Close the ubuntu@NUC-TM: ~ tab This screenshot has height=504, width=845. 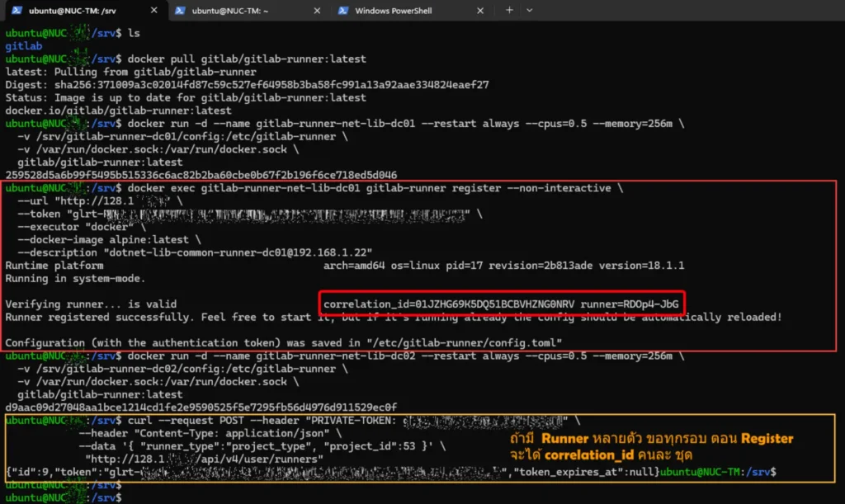[x=319, y=11]
